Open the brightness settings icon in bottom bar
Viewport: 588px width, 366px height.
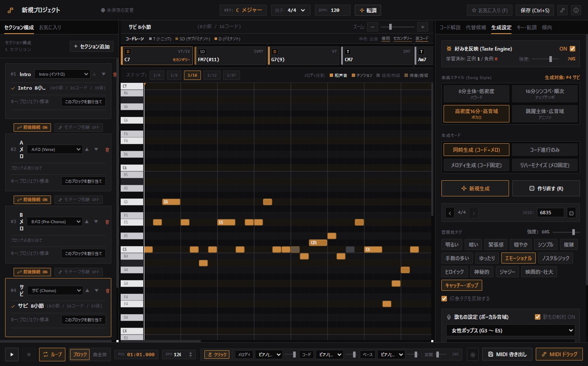point(473,355)
